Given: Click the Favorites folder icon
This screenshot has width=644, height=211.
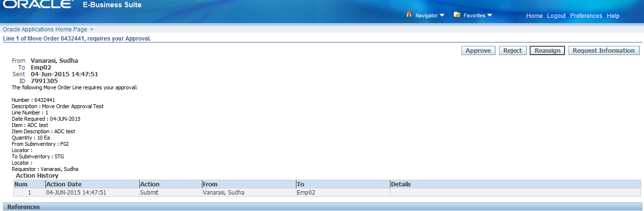Looking at the screenshot, I should tap(457, 14).
